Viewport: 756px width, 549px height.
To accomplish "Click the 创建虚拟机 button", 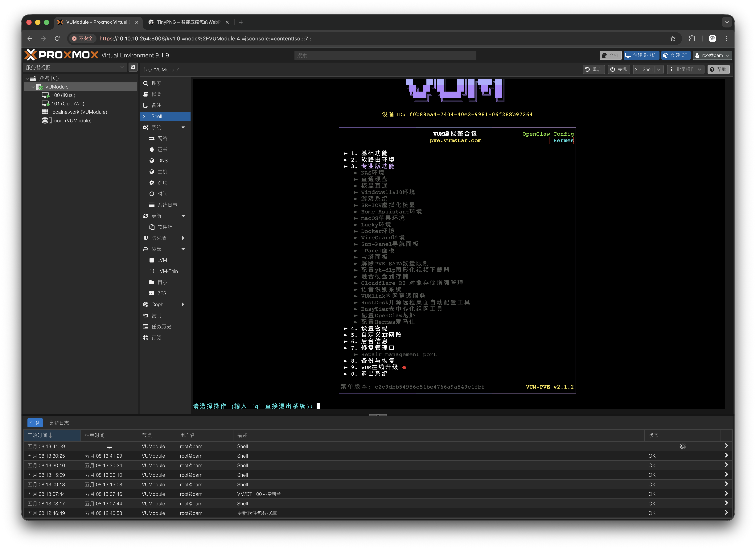I will pos(641,55).
